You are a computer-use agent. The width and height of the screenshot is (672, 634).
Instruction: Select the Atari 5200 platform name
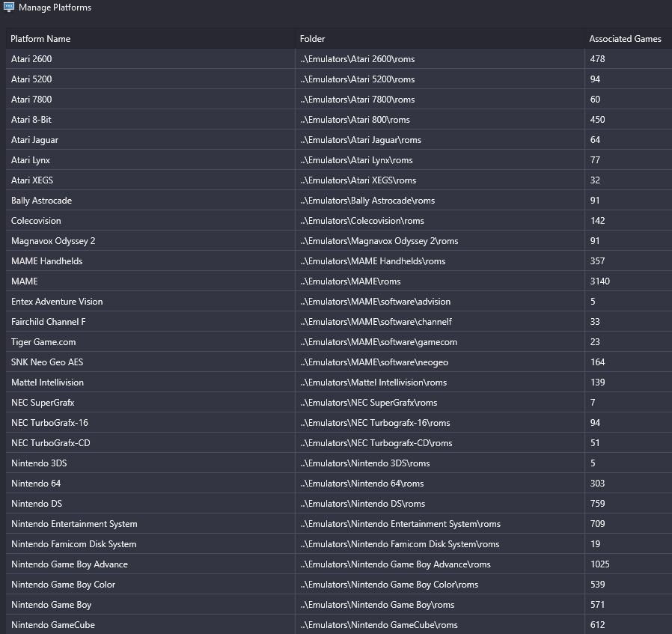[31, 79]
